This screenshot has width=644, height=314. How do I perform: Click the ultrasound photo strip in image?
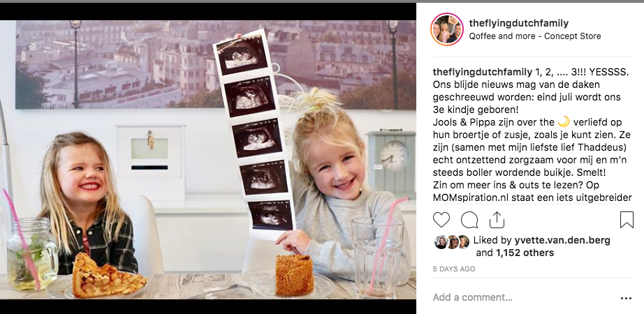[254, 133]
